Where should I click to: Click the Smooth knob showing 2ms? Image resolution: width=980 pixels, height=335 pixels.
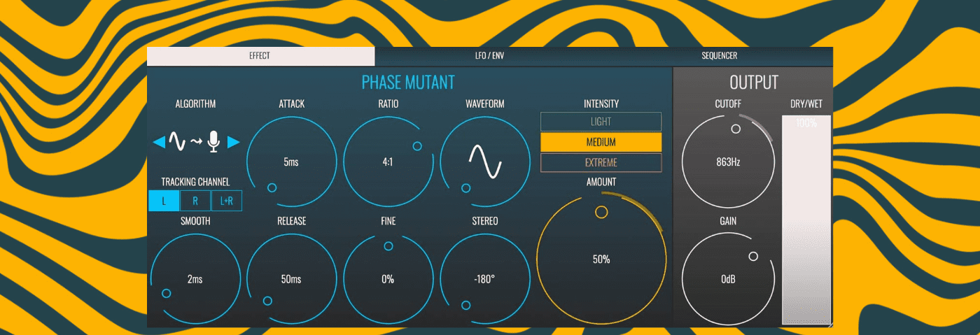[195, 278]
